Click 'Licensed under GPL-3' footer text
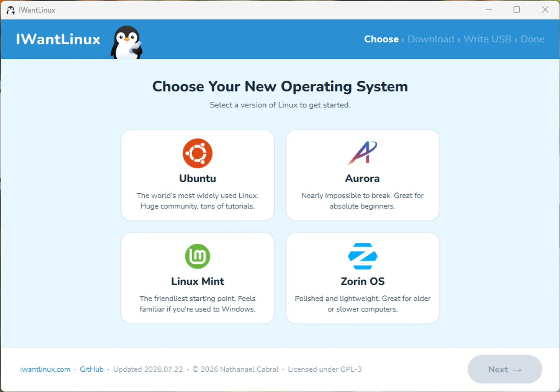This screenshot has height=392, width=560. point(325,369)
